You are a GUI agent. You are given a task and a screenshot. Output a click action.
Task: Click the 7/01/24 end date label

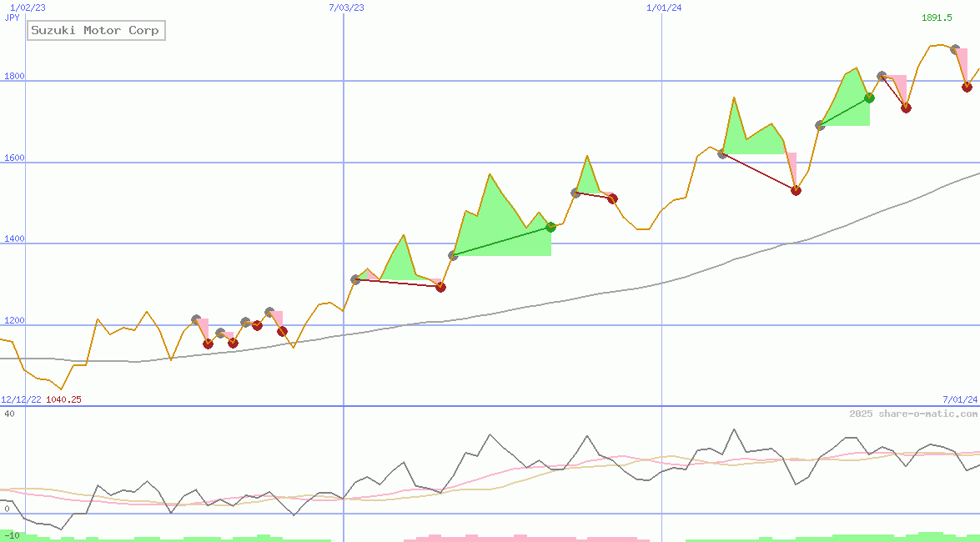click(x=960, y=400)
